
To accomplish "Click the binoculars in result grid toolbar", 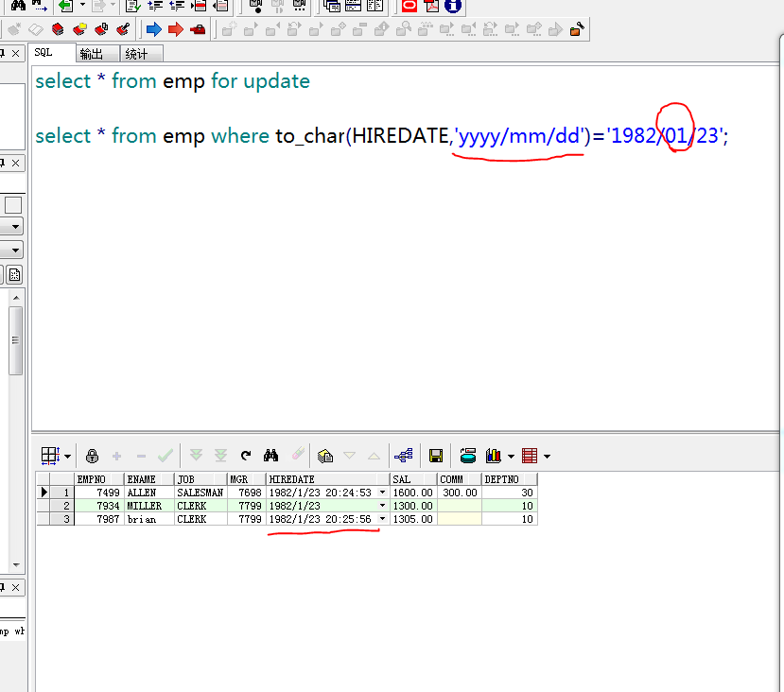I will [x=271, y=455].
